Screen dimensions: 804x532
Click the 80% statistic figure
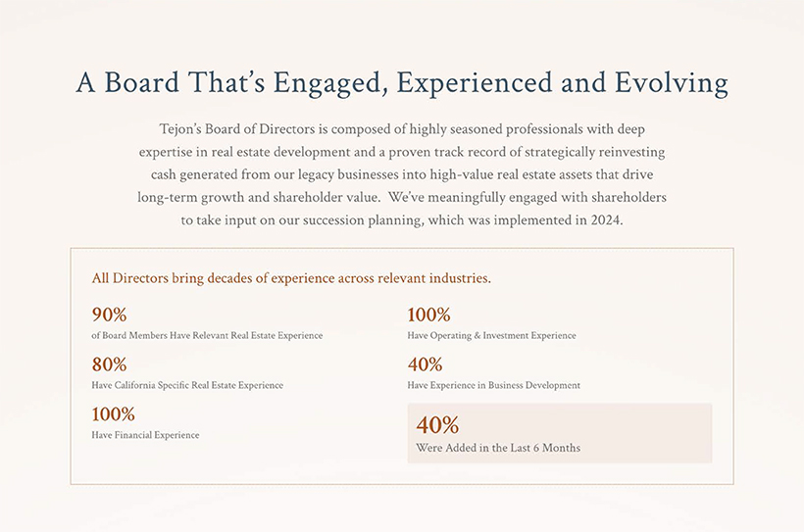click(109, 364)
